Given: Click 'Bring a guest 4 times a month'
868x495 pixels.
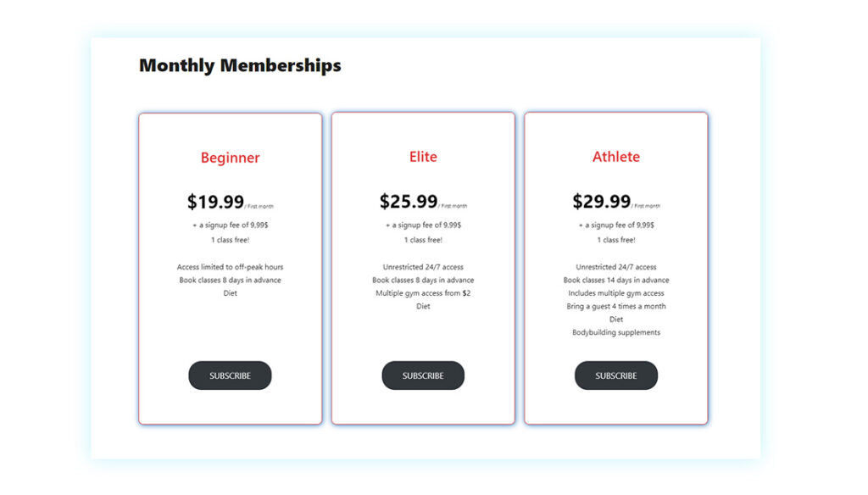Looking at the screenshot, I should click(616, 306).
